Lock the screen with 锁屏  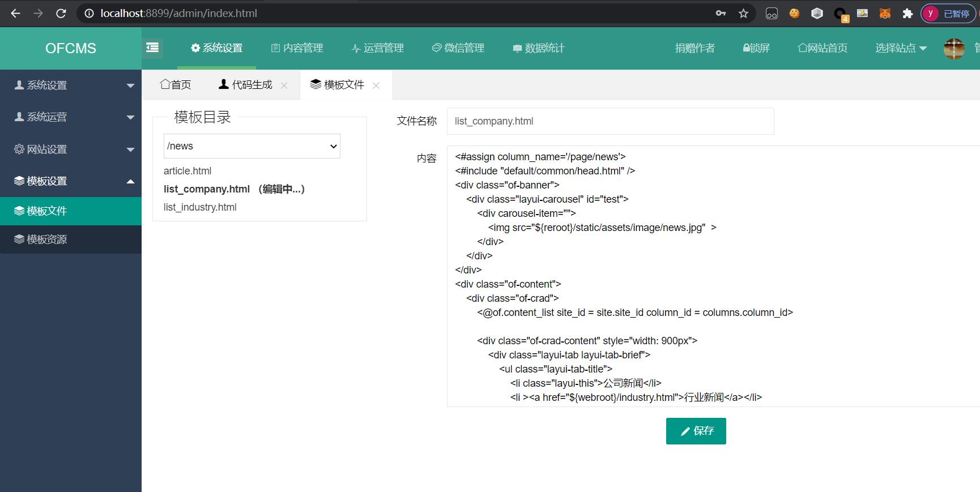(x=756, y=48)
